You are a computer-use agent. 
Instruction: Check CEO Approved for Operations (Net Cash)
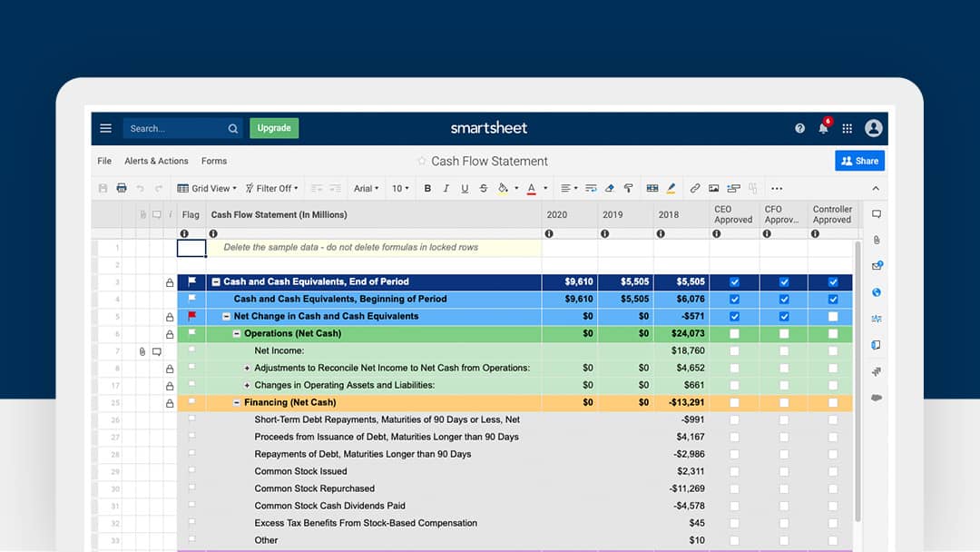click(734, 333)
